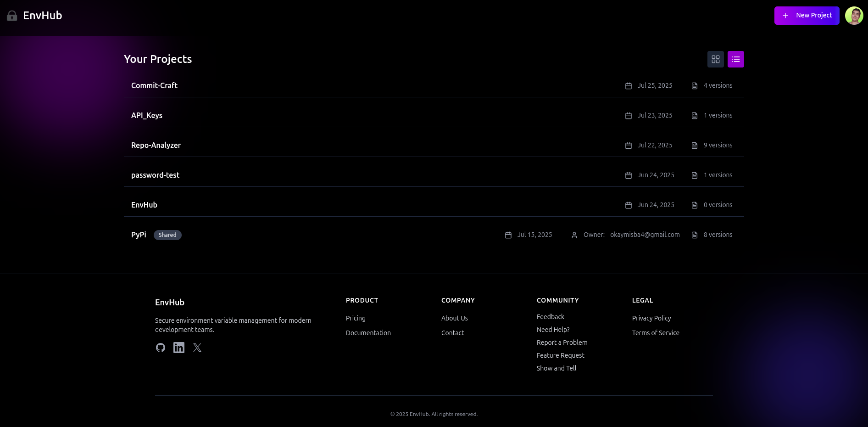The image size is (868, 427).
Task: Click the footer EnvHub brand name
Action: click(x=170, y=302)
